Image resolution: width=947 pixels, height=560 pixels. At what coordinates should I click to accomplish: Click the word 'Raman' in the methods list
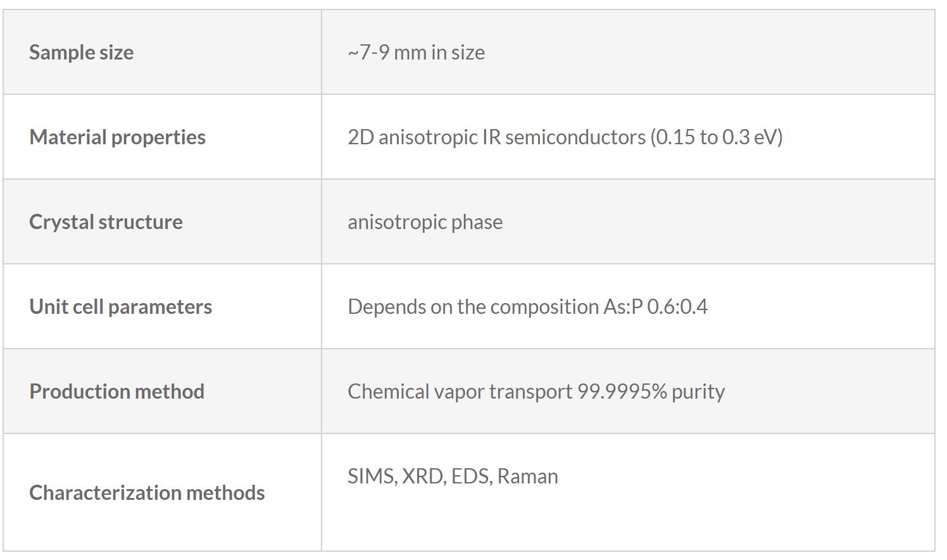pos(527,476)
